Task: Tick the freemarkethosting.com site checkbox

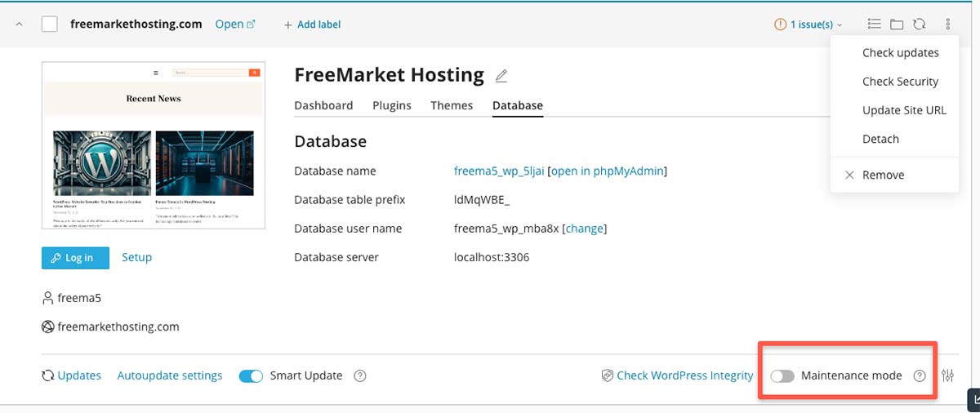Action: (x=50, y=24)
